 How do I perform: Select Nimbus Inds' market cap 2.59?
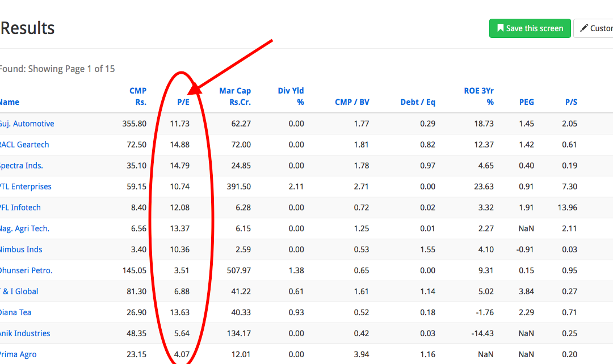tap(243, 249)
